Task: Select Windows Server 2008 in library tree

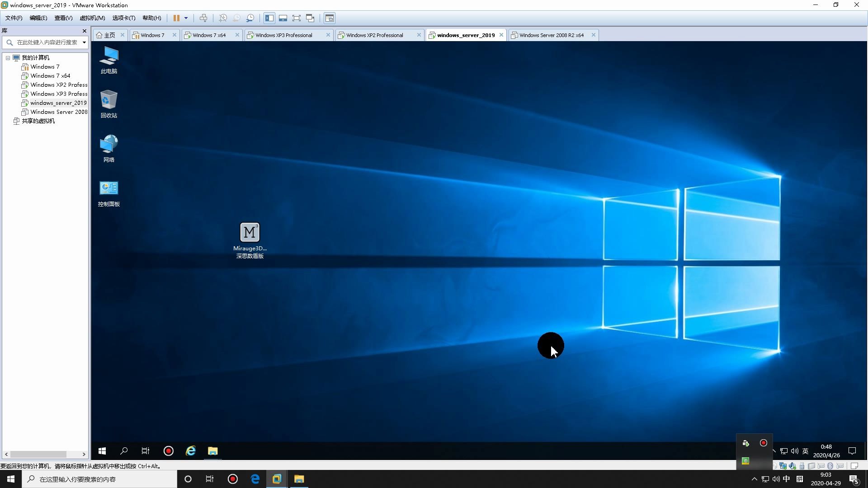Action: point(54,112)
